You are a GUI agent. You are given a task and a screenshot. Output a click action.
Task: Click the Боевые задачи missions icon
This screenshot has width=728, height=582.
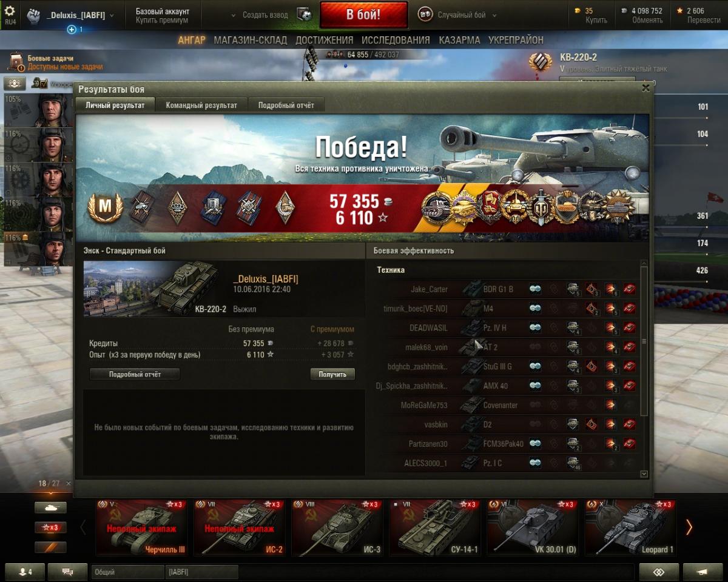tap(16, 62)
